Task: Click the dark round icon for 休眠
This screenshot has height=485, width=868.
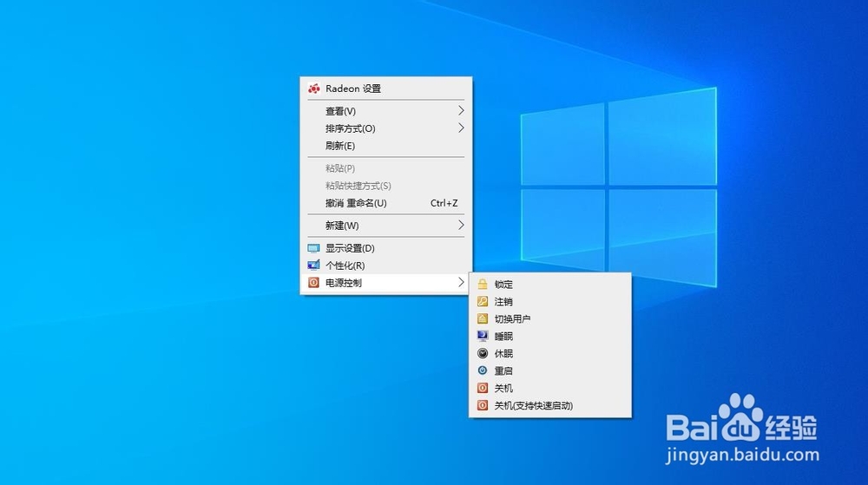Action: (x=483, y=353)
